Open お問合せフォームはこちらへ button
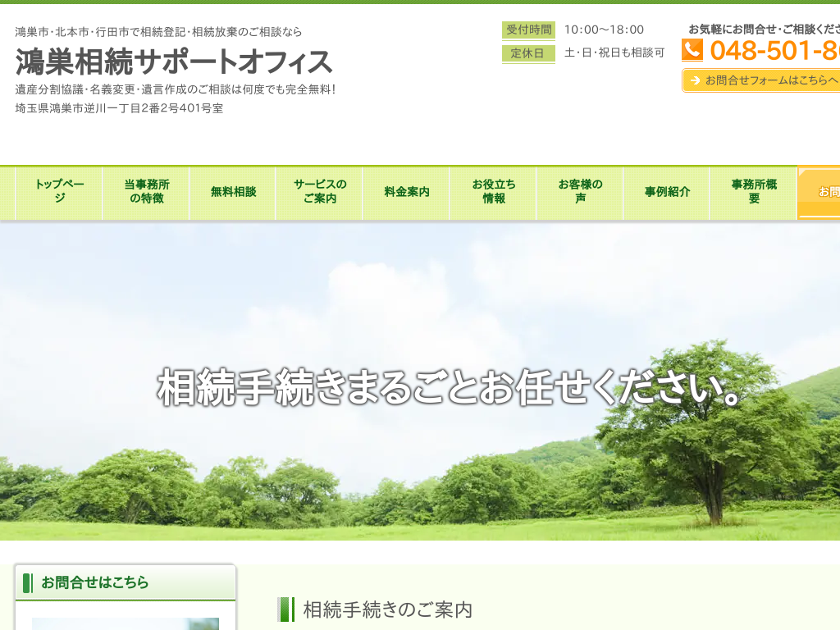The width and height of the screenshot is (840, 630). click(x=761, y=80)
